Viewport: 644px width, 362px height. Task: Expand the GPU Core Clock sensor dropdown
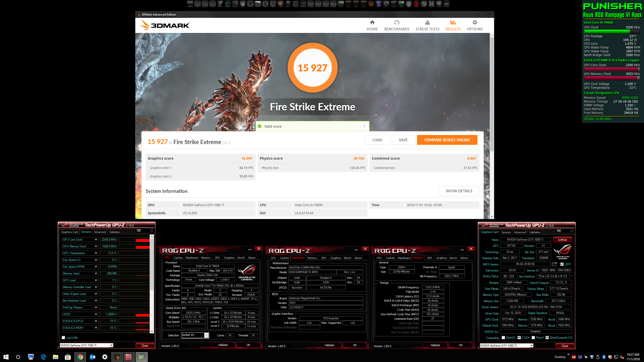click(x=96, y=240)
